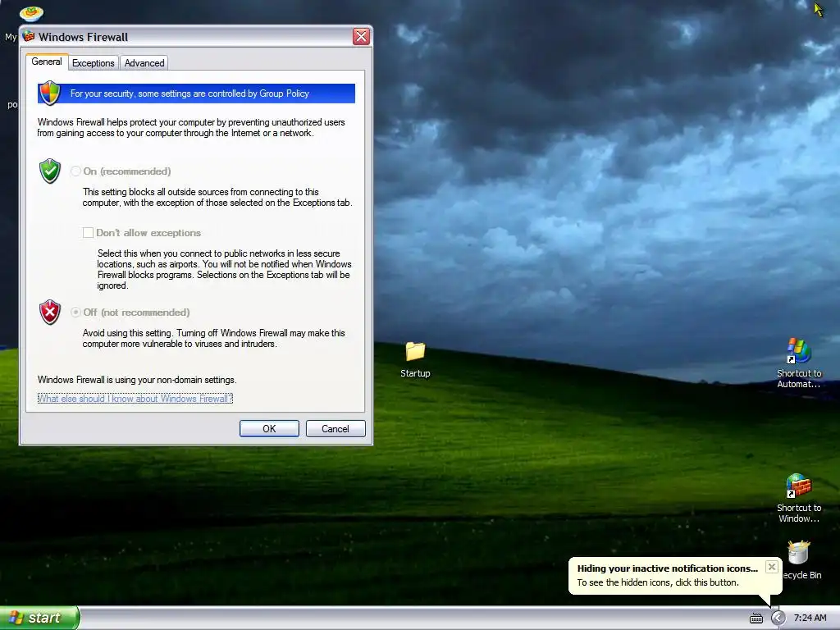
Task: Click the OK button
Action: pos(269,428)
